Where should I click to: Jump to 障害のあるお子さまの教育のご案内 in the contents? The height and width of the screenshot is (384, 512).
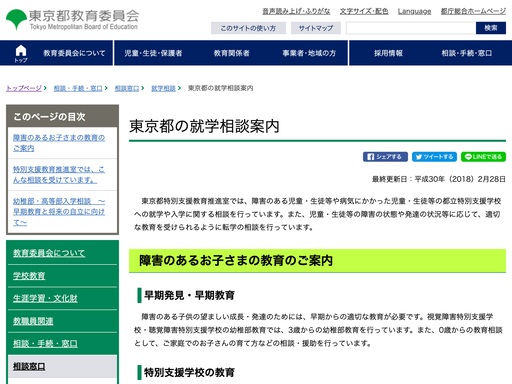pyautogui.click(x=59, y=143)
